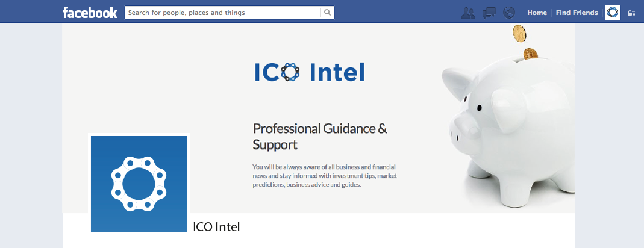Click the Facebook logo in the top bar
The width and height of the screenshot is (644, 248).
90,13
